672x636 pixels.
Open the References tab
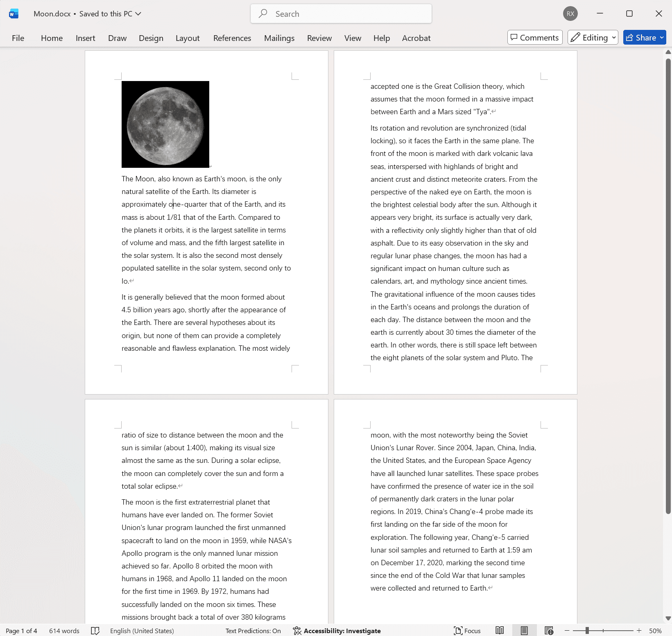232,38
